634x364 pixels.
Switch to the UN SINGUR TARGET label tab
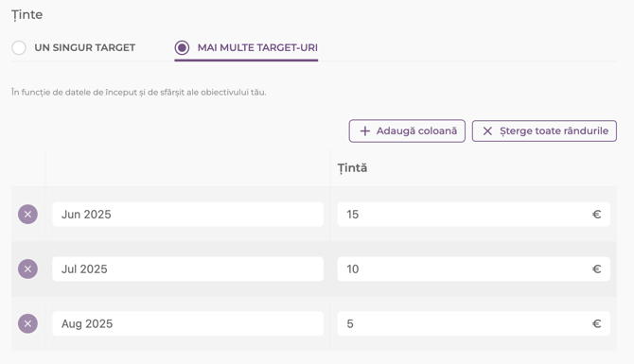click(85, 47)
